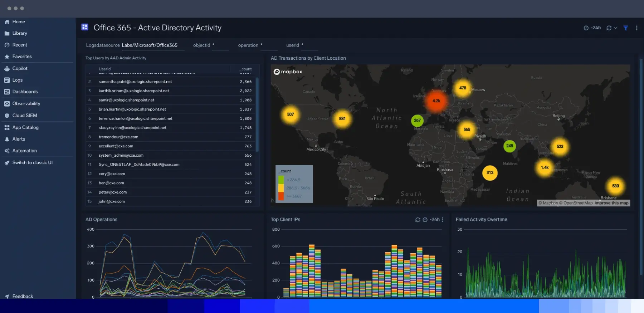Open the OpenStreetMap attribution link
This screenshot has height=313, width=644.
576,203
